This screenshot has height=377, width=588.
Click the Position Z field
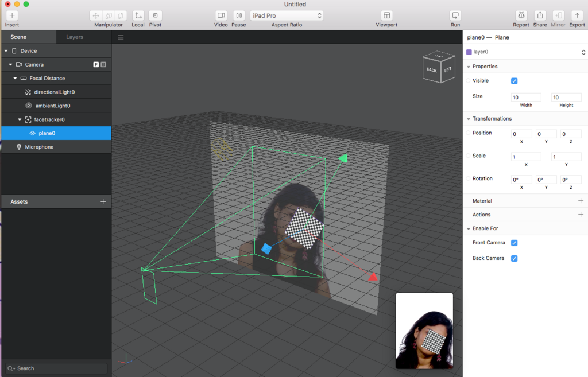pyautogui.click(x=571, y=134)
